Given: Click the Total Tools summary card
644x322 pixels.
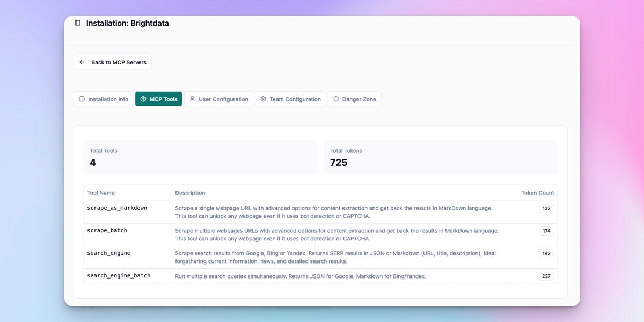Looking at the screenshot, I should pyautogui.click(x=200, y=157).
